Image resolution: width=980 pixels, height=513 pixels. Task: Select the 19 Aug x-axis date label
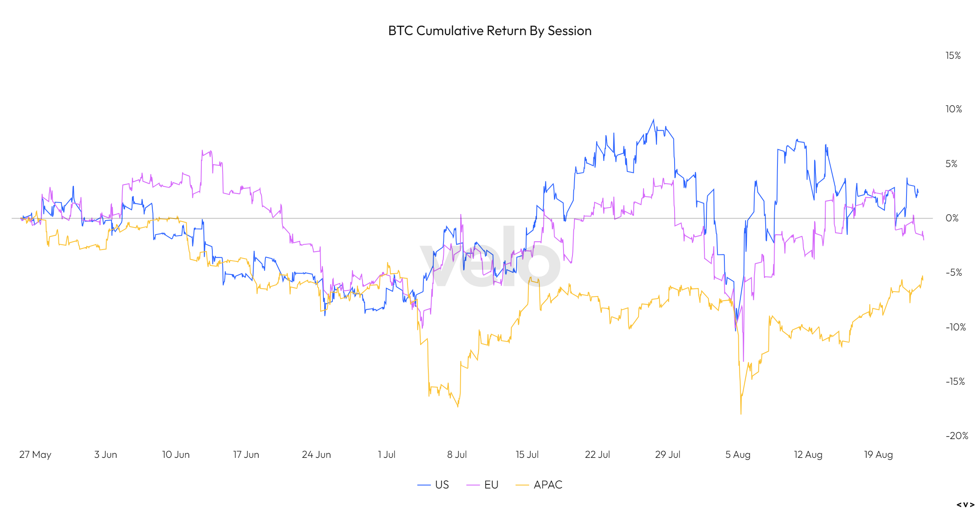(x=878, y=455)
